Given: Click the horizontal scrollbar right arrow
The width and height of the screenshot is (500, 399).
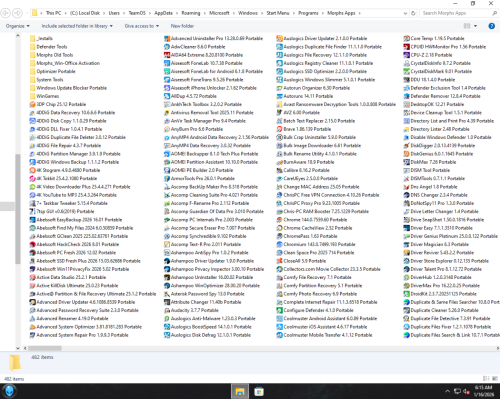Looking at the screenshot, I should [x=498, y=348].
